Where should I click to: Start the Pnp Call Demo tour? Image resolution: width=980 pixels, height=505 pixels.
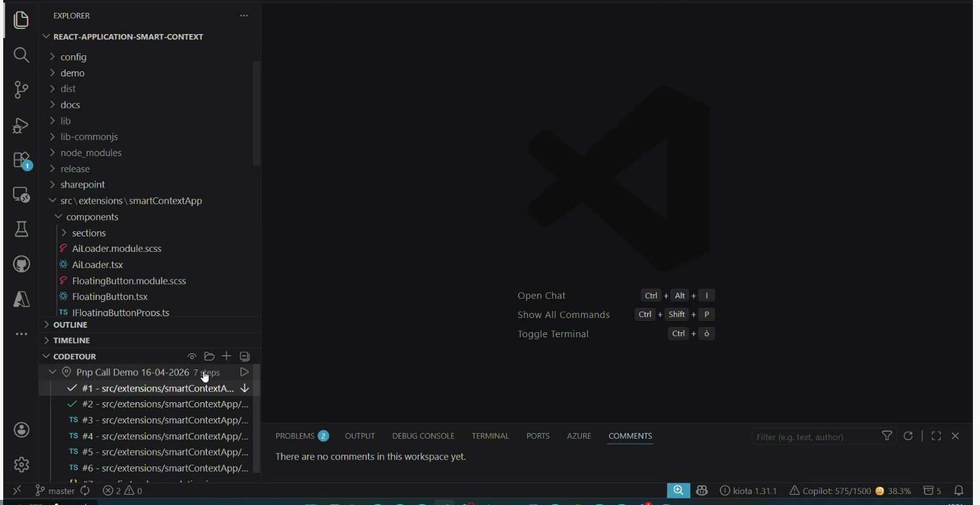[244, 373]
